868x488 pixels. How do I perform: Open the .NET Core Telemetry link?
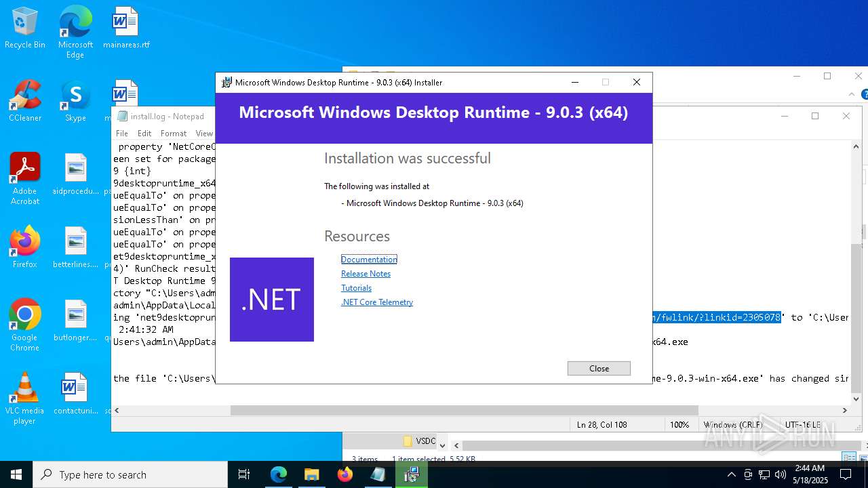(377, 302)
